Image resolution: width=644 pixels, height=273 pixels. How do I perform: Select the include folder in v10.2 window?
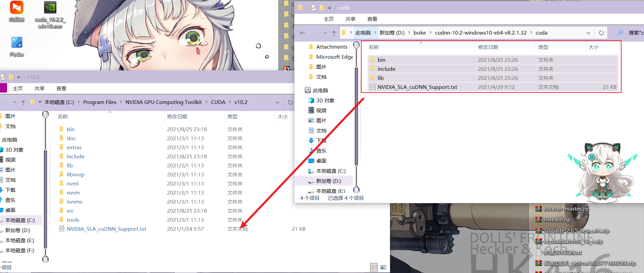tap(72, 156)
